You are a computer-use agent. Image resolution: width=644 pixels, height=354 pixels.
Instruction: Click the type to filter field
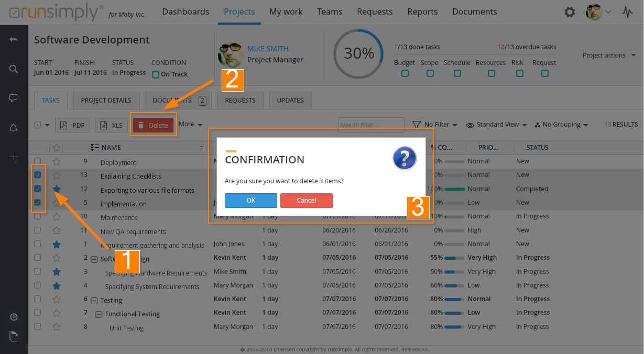371,125
